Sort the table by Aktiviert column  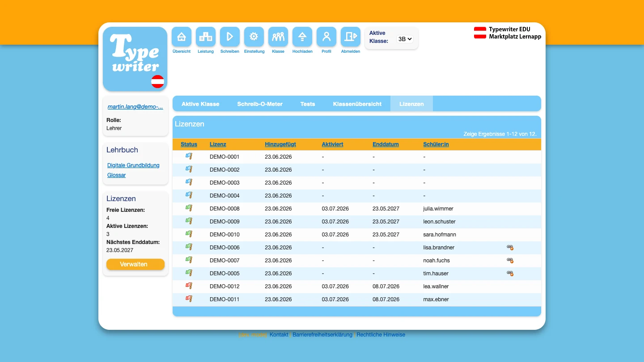(333, 144)
